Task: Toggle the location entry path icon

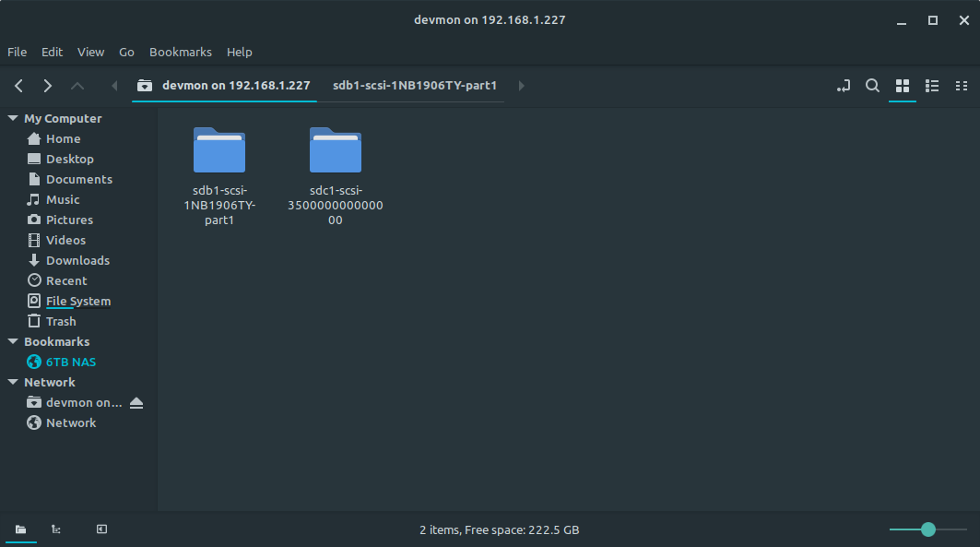Action: (843, 86)
